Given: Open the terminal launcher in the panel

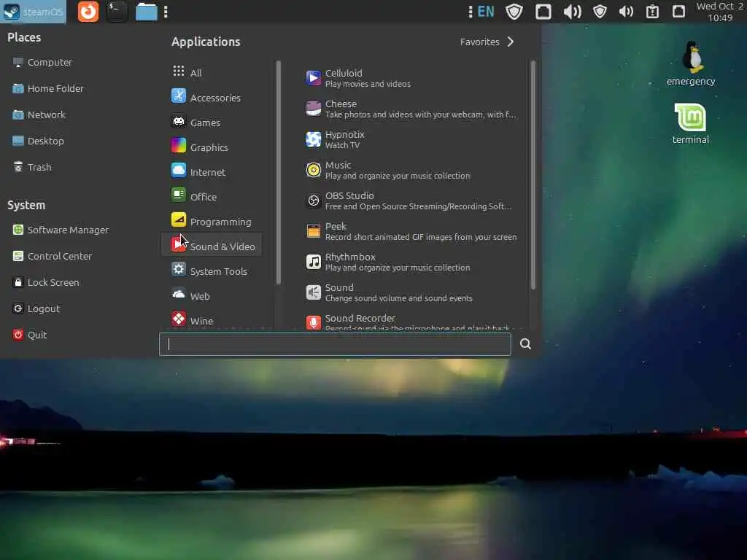Looking at the screenshot, I should click(x=117, y=12).
